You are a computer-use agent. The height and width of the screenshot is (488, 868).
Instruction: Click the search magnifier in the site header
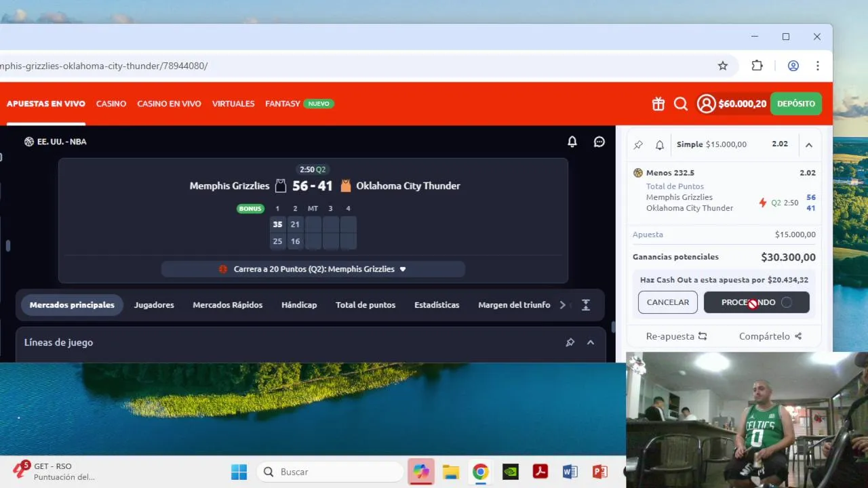681,104
